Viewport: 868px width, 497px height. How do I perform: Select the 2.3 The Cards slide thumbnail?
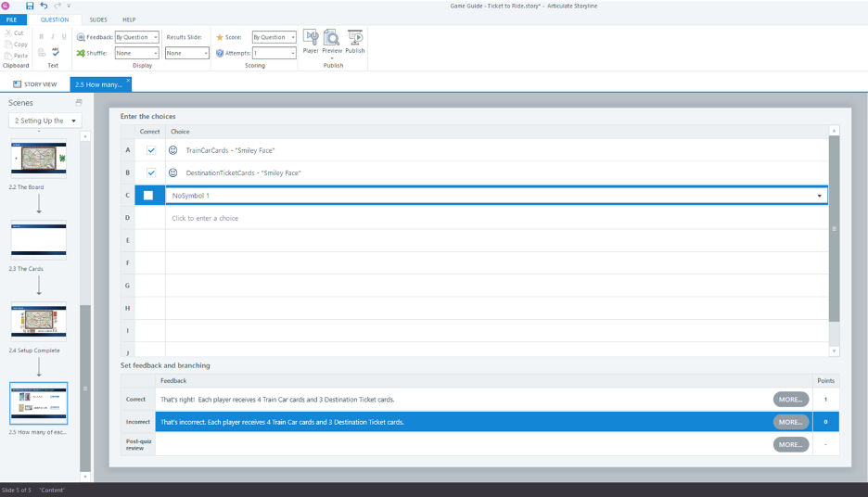(x=39, y=239)
